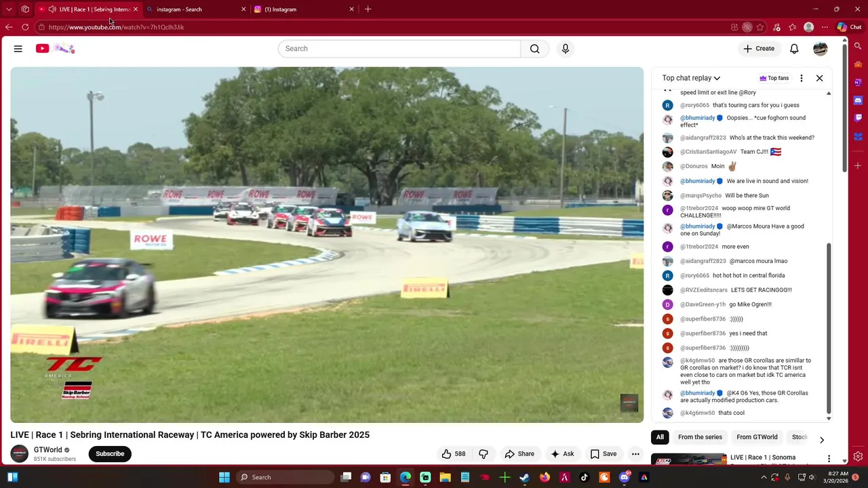Screen dimensions: 868x488
Task: Open a new browser tab
Action: (x=368, y=9)
